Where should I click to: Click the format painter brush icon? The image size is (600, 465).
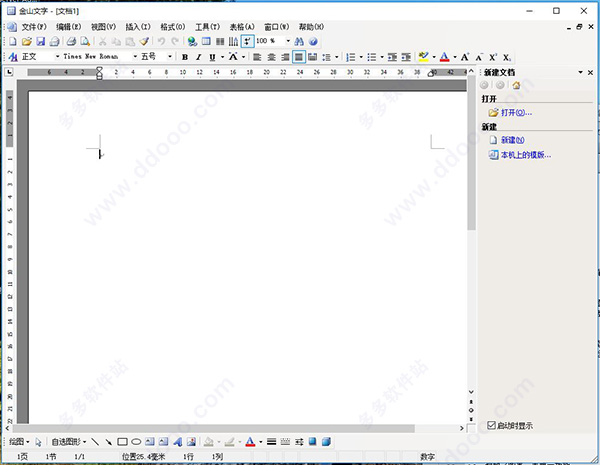[144, 41]
